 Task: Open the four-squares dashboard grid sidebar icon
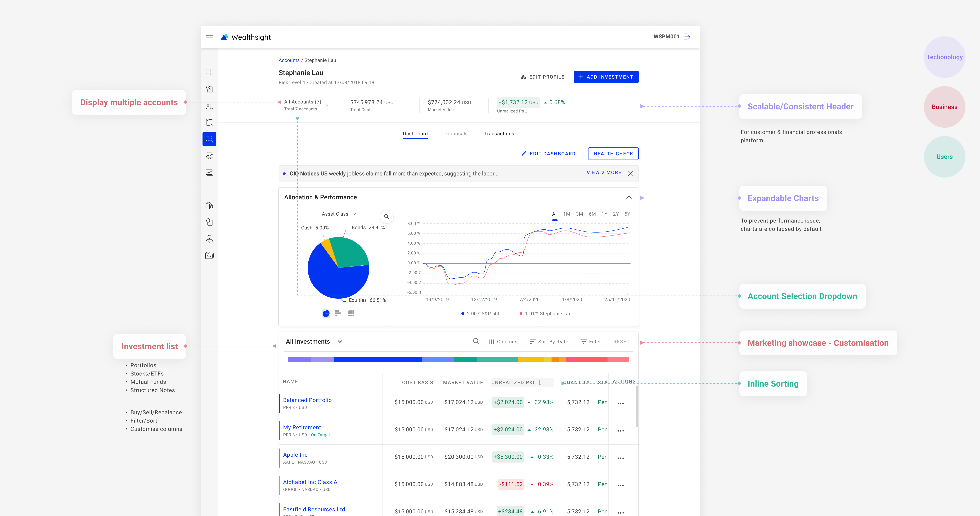click(209, 73)
